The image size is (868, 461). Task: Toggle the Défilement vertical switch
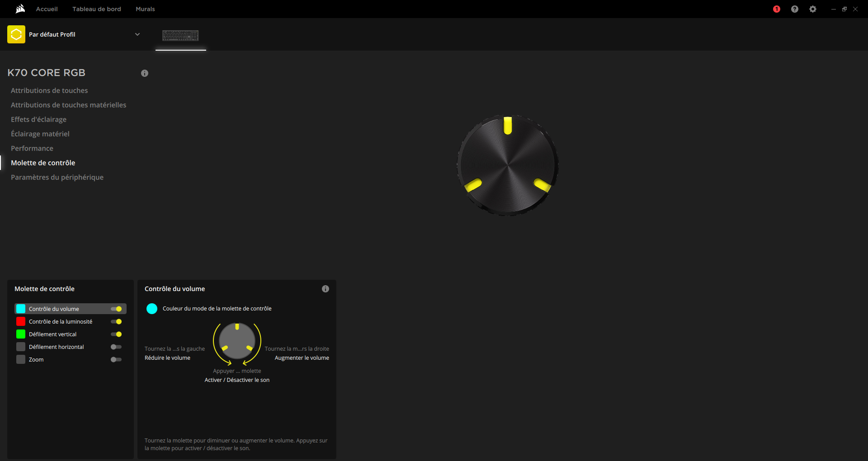tap(116, 334)
